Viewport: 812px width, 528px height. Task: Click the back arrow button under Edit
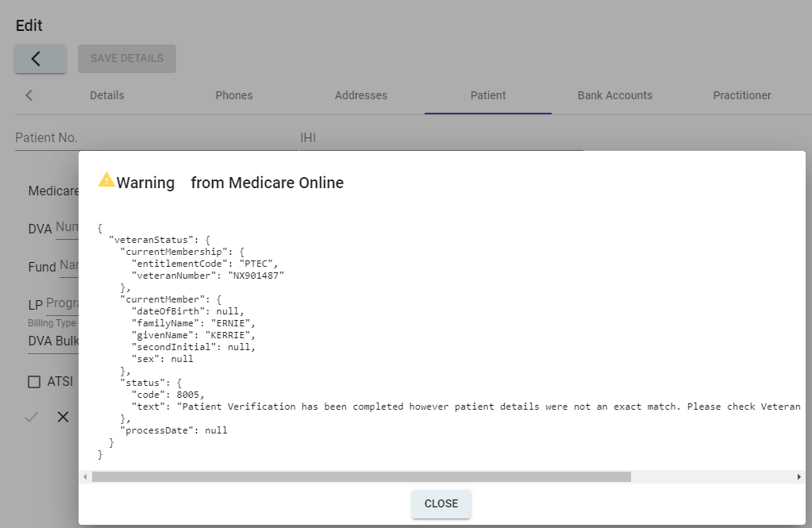[x=40, y=59]
